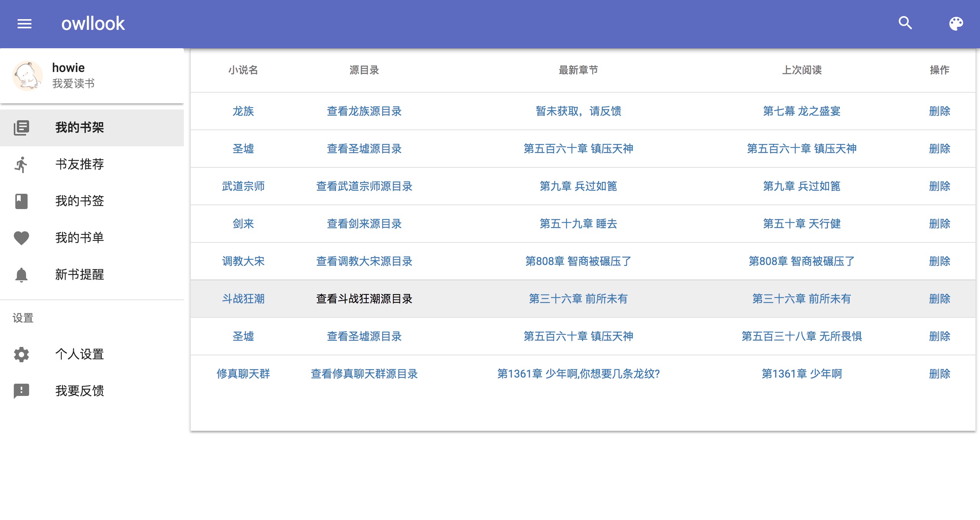Image resolution: width=980 pixels, height=520 pixels.
Task: Open latest chapter 第五十九章 睡去
Action: pyautogui.click(x=578, y=224)
